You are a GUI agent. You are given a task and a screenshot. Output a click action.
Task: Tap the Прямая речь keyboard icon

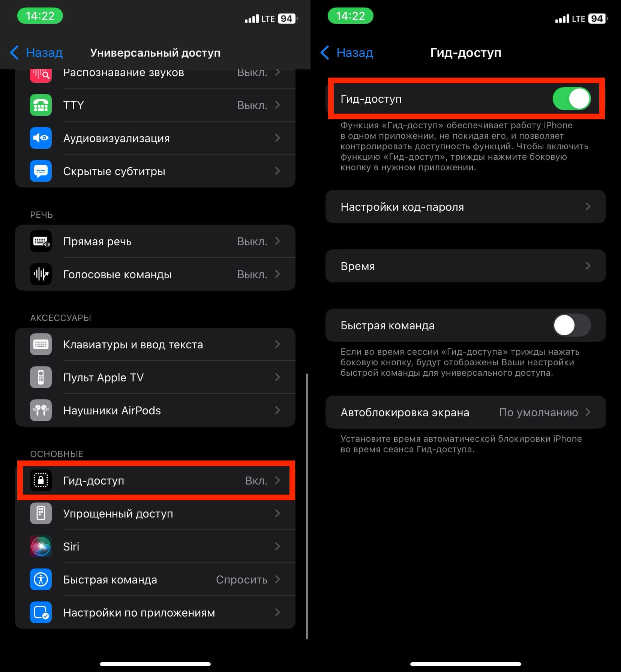[41, 241]
